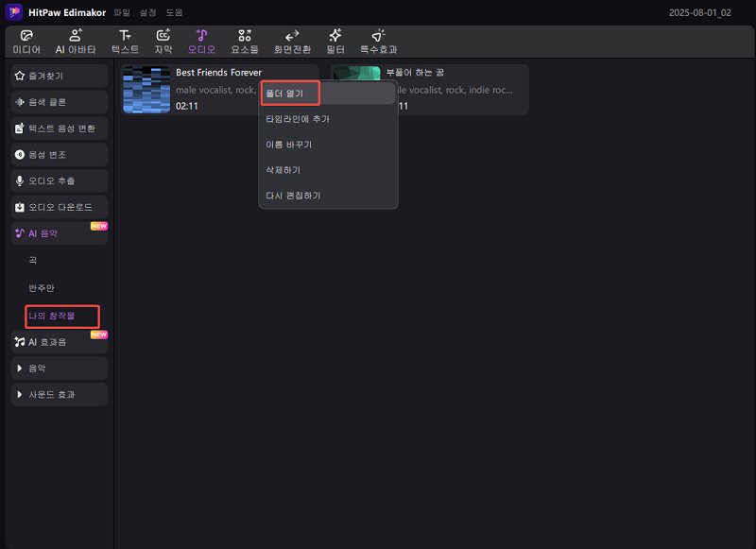Click the icon beside 음성 변조
Viewport: 756px width, 549px height.
tap(19, 154)
